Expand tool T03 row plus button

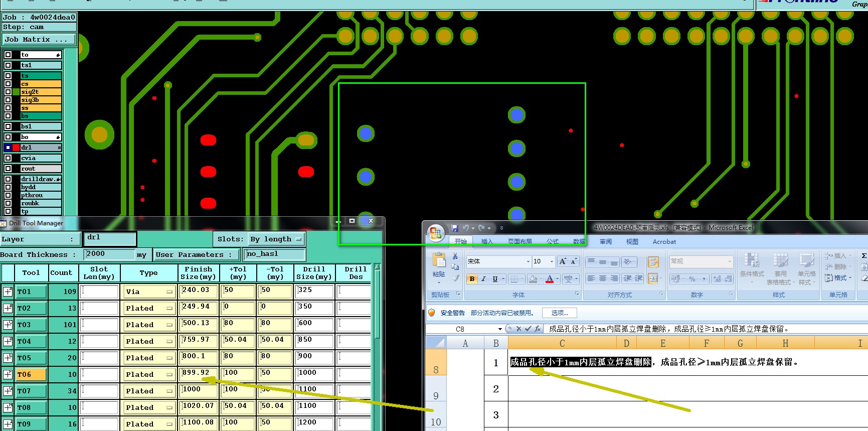click(x=8, y=325)
